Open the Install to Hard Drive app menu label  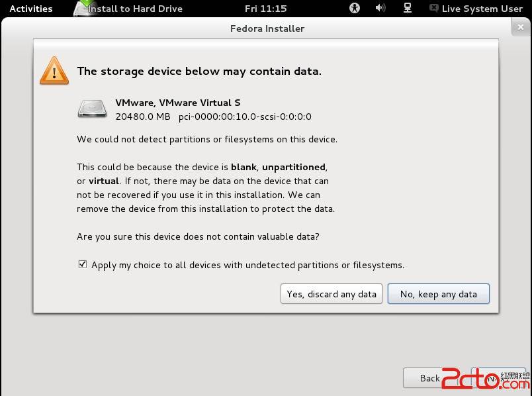click(x=136, y=9)
